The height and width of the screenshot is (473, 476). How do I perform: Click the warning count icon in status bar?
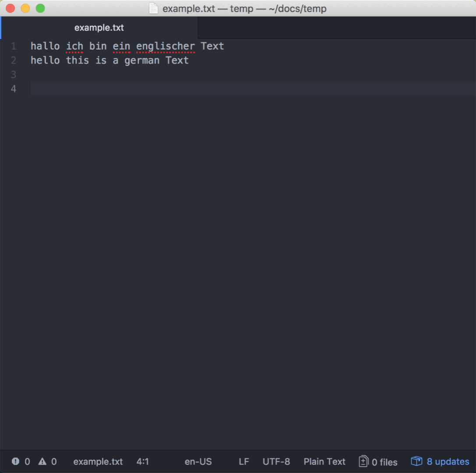coord(42,462)
